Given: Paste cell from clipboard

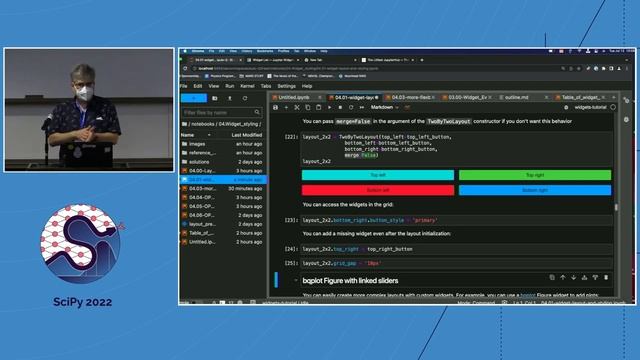Looking at the screenshot, I should [318, 107].
